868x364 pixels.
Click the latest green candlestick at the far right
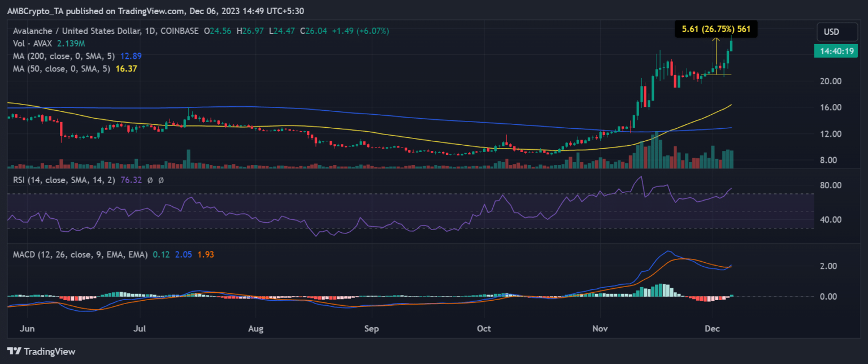[x=732, y=42]
